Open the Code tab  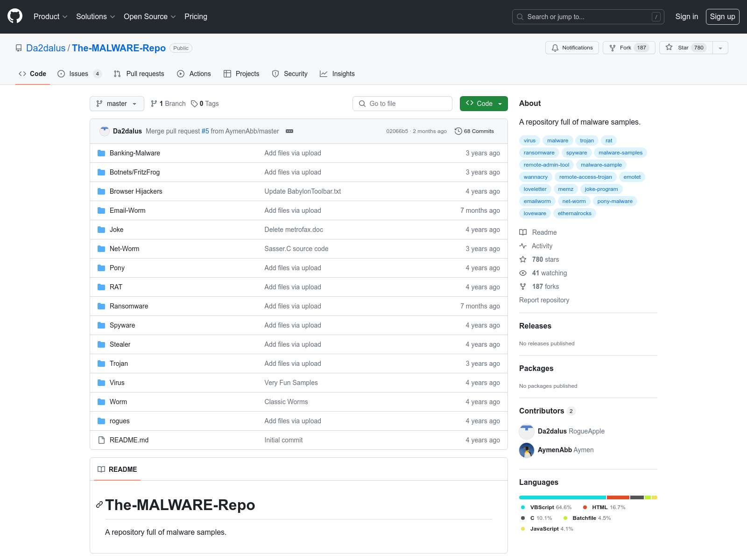click(x=33, y=74)
